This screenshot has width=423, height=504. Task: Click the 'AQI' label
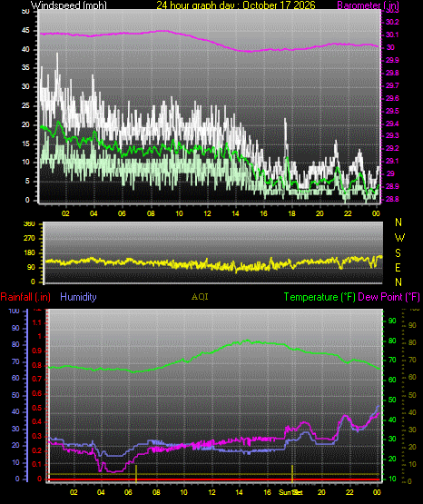tap(200, 297)
